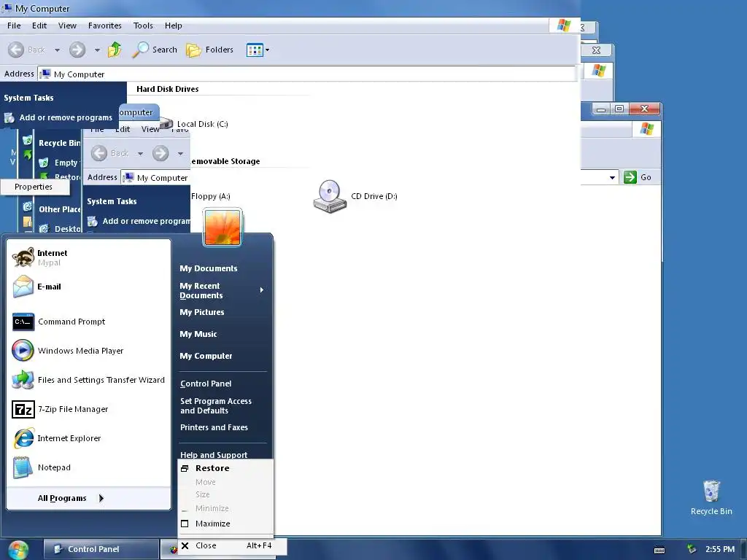This screenshot has height=560, width=747.
Task: Click the Other Places header in the side pane
Action: point(59,209)
